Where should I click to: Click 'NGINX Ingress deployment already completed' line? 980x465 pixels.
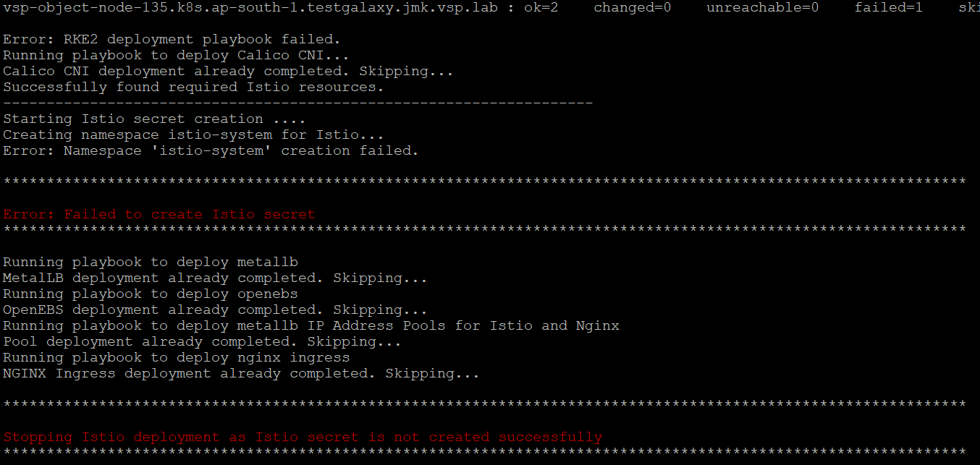pos(241,373)
